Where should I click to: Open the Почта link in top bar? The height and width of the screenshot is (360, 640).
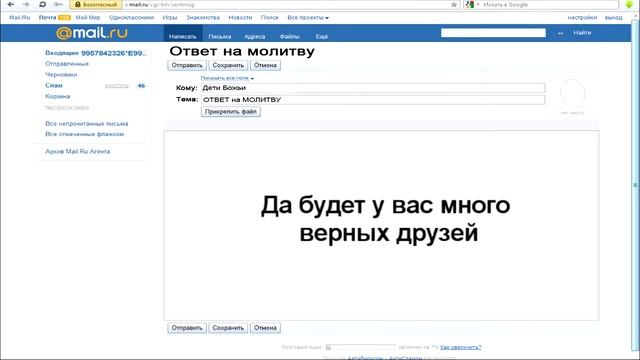tap(47, 18)
